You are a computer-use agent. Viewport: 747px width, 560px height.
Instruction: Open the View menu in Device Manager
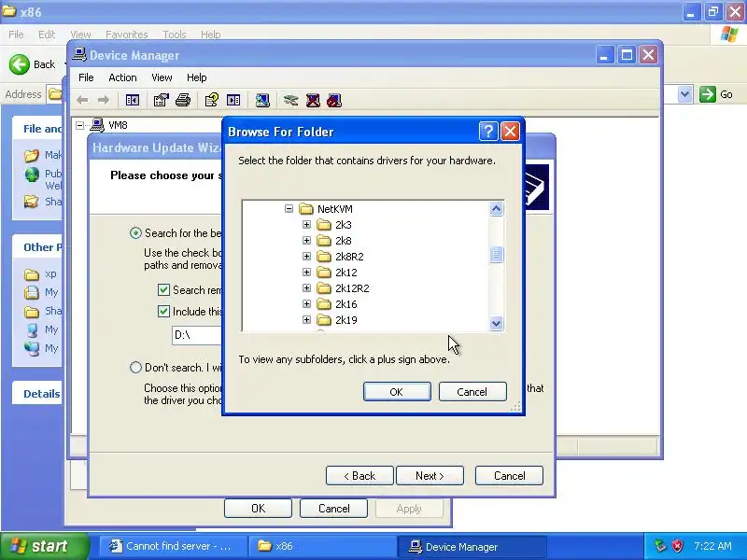(162, 77)
